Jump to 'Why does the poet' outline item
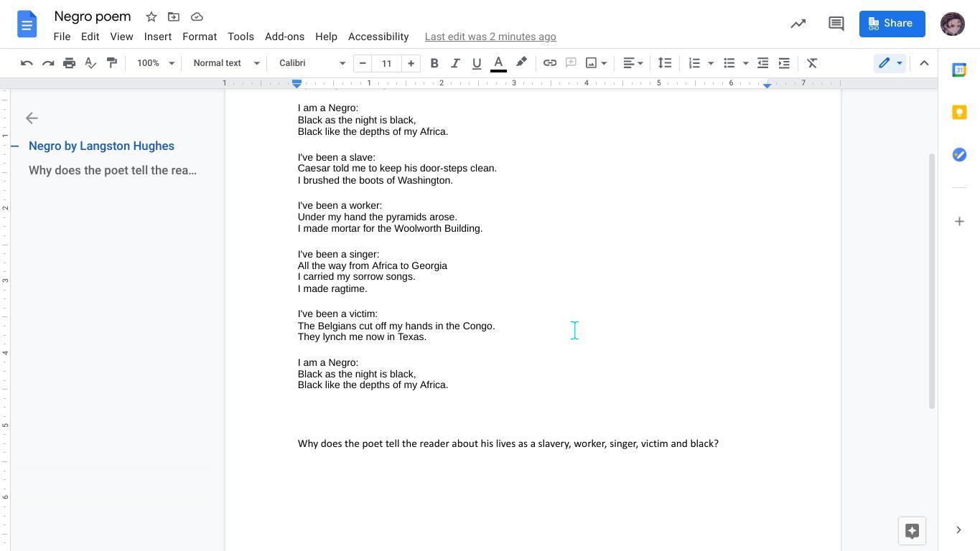The image size is (980, 551). tap(113, 170)
